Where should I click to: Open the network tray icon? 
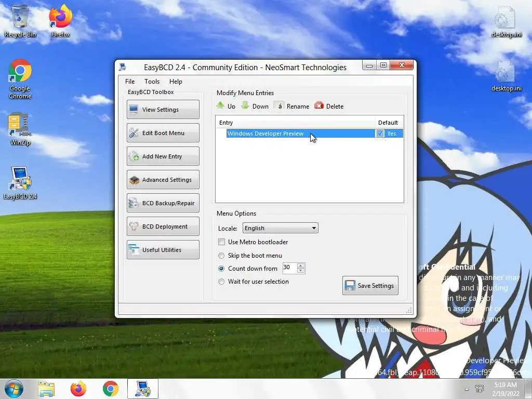[480, 389]
